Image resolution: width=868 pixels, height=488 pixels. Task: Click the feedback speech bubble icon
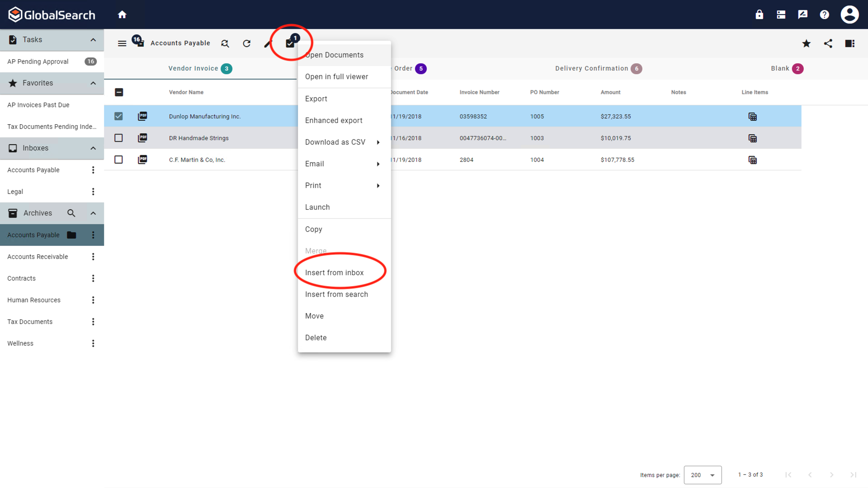tap(802, 14)
